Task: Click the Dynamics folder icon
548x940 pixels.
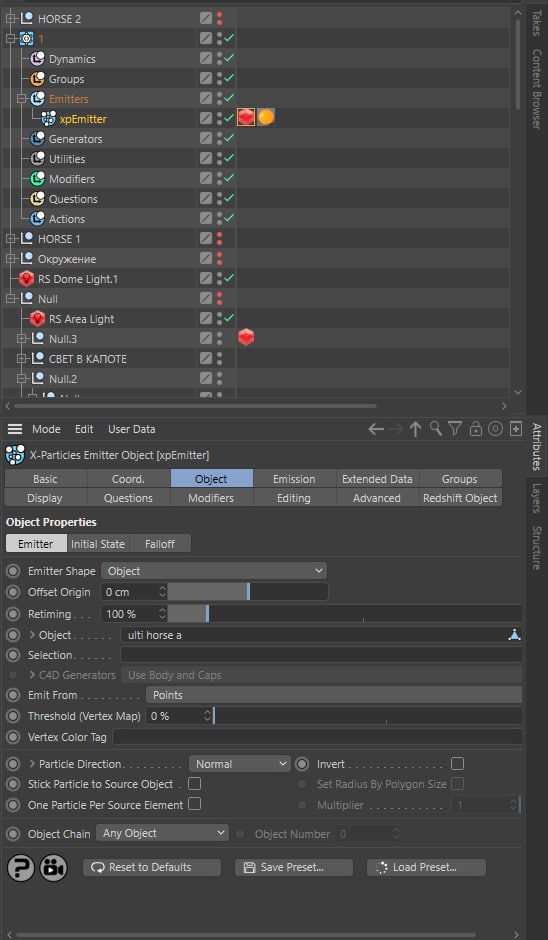Action: pyautogui.click(x=38, y=59)
